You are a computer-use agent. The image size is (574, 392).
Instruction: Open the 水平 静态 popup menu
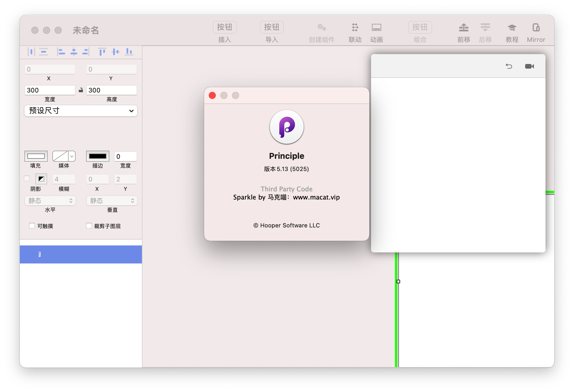click(50, 201)
